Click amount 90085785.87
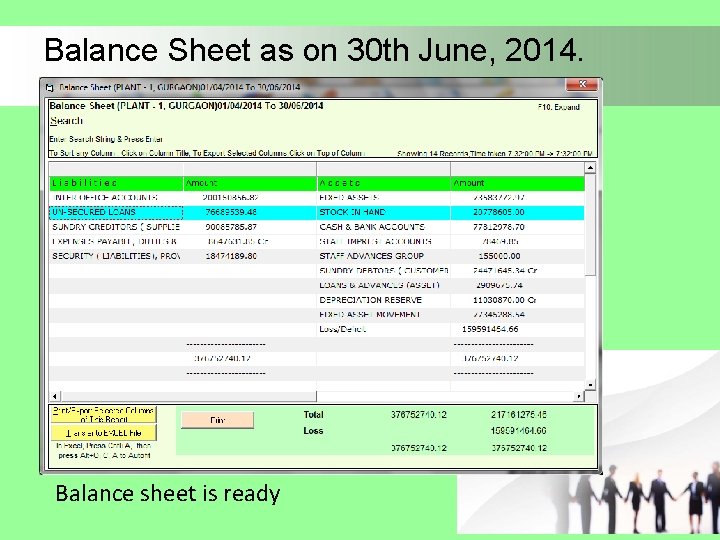Image resolution: width=720 pixels, height=540 pixels. [231, 227]
